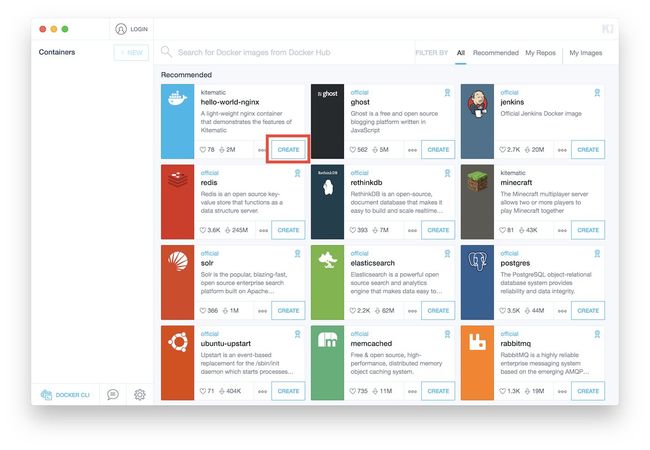Show the My Images tab
The height and width of the screenshot is (450, 650).
[x=586, y=53]
